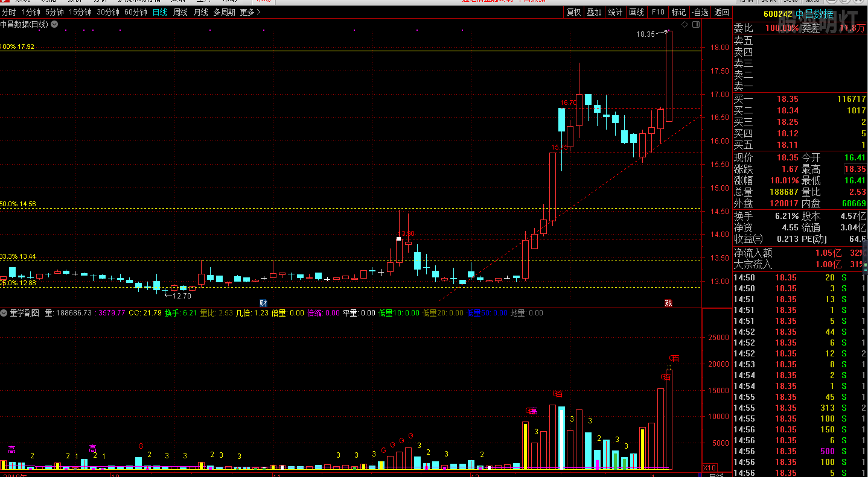Screen dimensions: 868x477
Task: Click the 总量 188687 value
Action: point(784,192)
